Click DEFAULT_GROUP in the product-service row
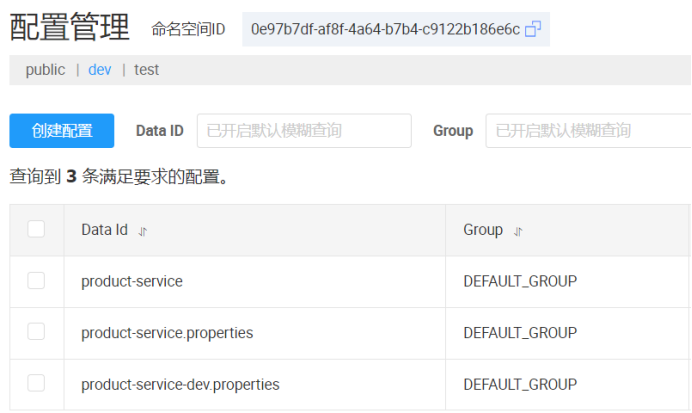This screenshot has height=413, width=692. tap(520, 282)
